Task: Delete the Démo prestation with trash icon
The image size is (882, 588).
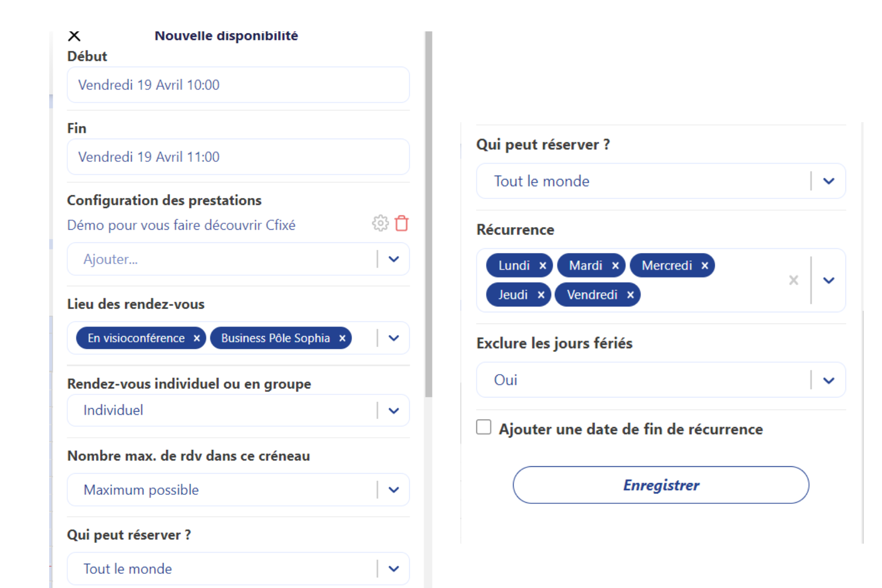Action: click(x=402, y=223)
